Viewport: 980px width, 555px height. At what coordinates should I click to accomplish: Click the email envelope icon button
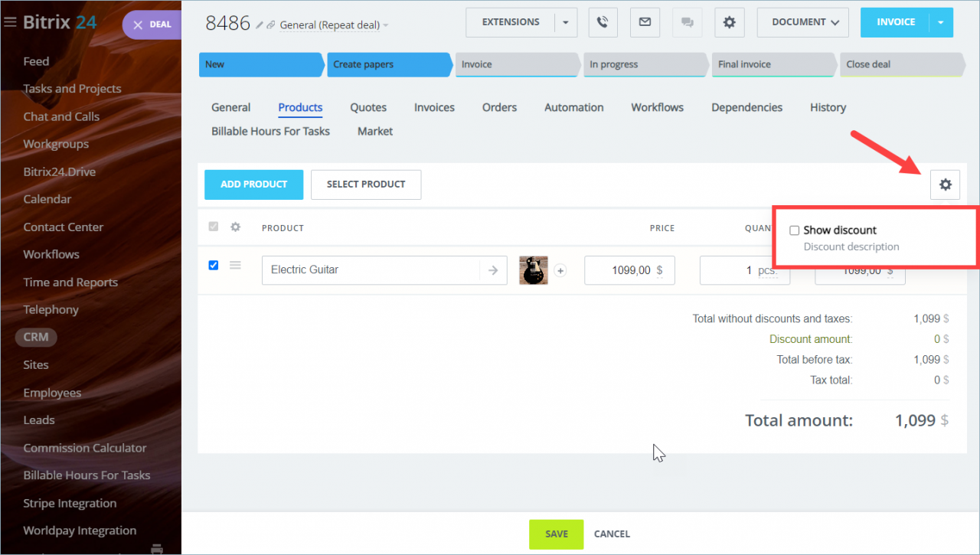click(x=645, y=22)
